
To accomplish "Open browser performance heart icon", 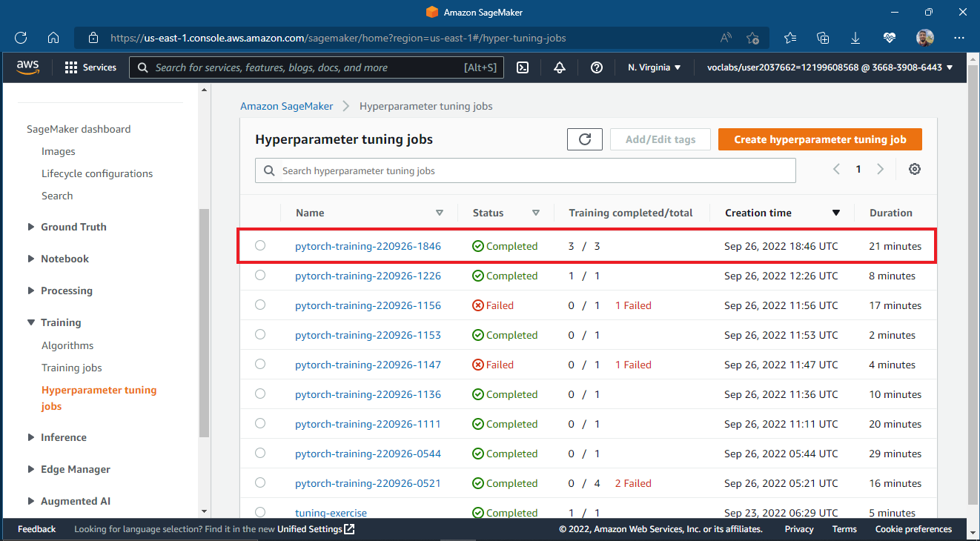I will tap(890, 38).
